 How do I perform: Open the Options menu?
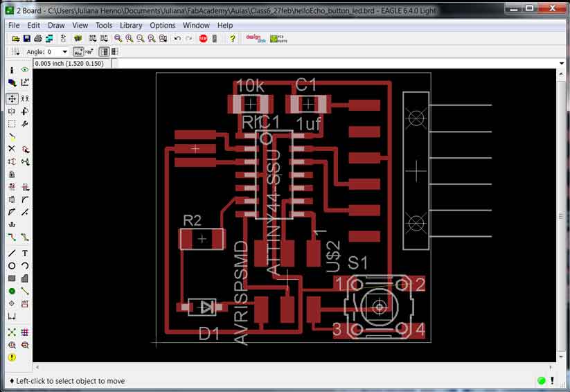tap(163, 25)
